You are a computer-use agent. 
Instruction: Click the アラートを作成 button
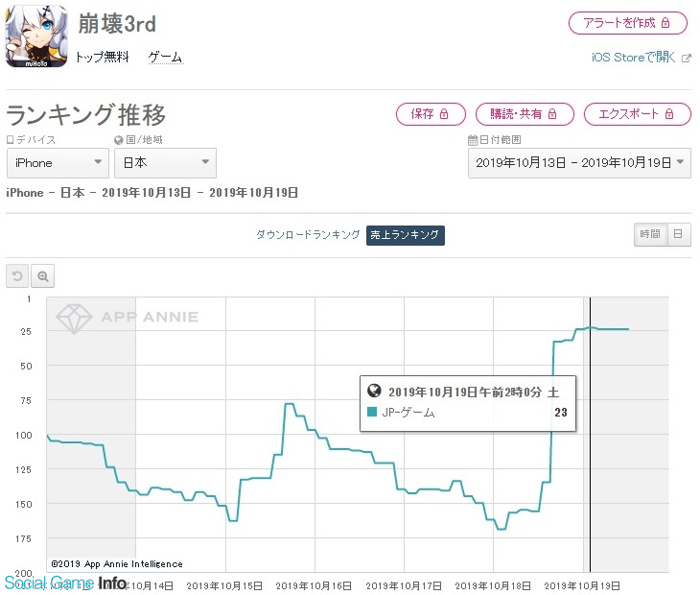coord(628,23)
